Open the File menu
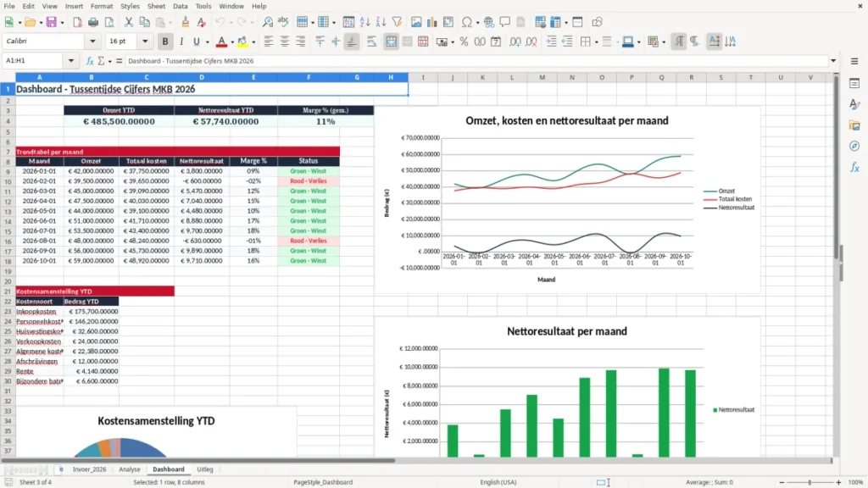Screen dimensions: 868x488 click(x=9, y=6)
